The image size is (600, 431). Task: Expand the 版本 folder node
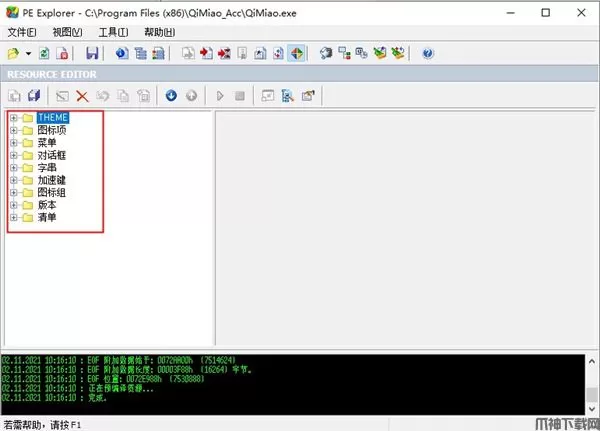point(14,205)
